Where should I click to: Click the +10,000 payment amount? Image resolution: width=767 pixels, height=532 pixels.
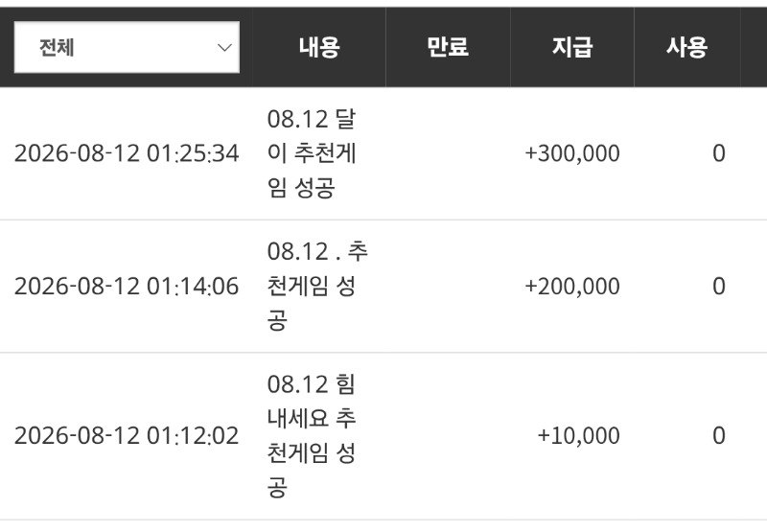[579, 436]
